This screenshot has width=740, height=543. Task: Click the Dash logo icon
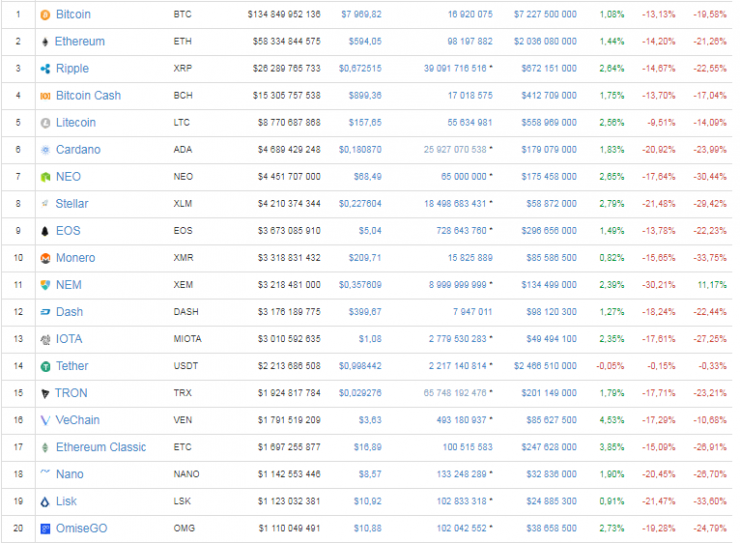click(45, 312)
